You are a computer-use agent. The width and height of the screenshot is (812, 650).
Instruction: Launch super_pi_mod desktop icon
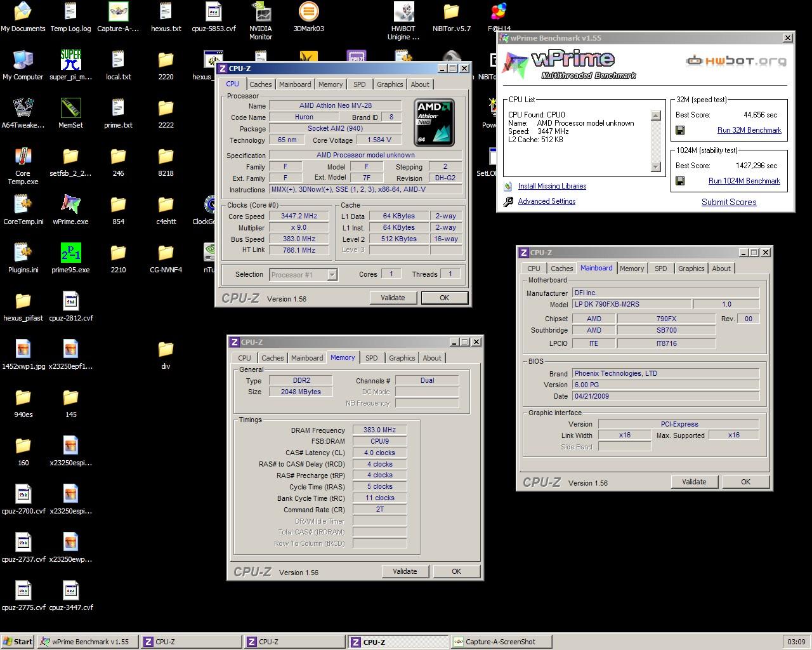point(70,65)
